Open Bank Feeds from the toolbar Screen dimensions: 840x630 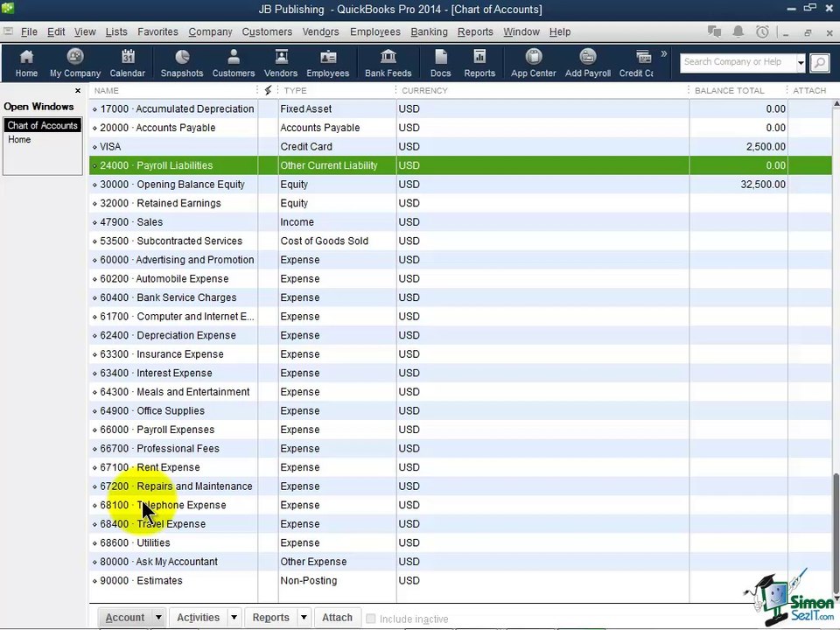click(x=388, y=63)
